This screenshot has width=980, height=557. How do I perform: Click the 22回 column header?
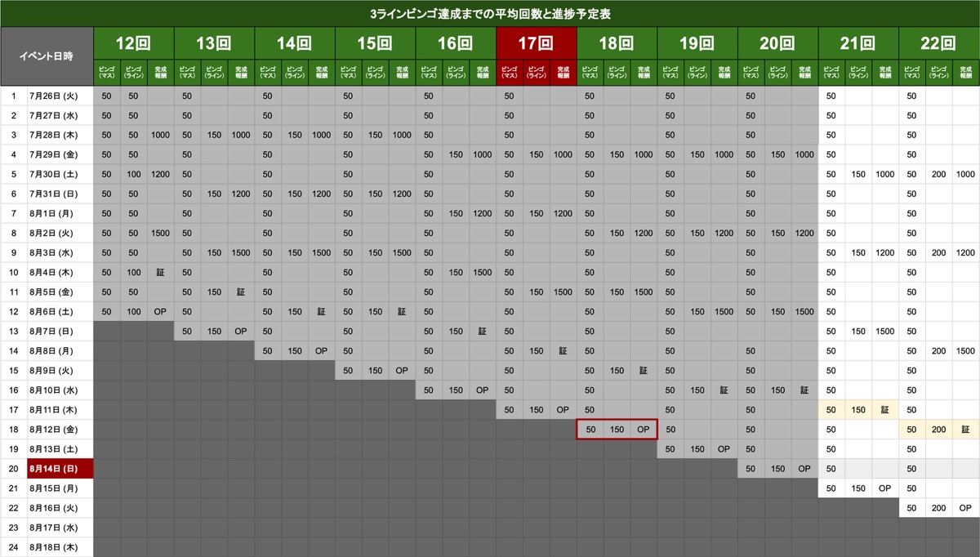pyautogui.click(x=938, y=43)
